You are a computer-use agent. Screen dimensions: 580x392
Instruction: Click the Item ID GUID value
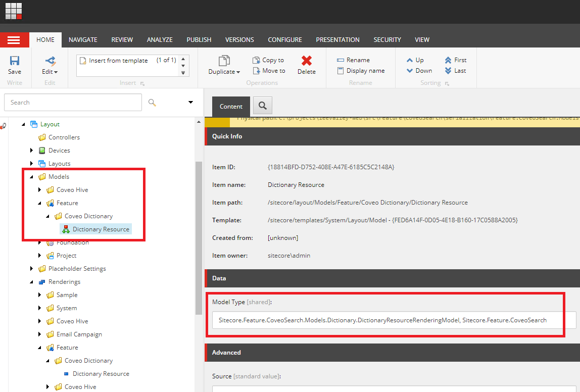[x=331, y=167]
